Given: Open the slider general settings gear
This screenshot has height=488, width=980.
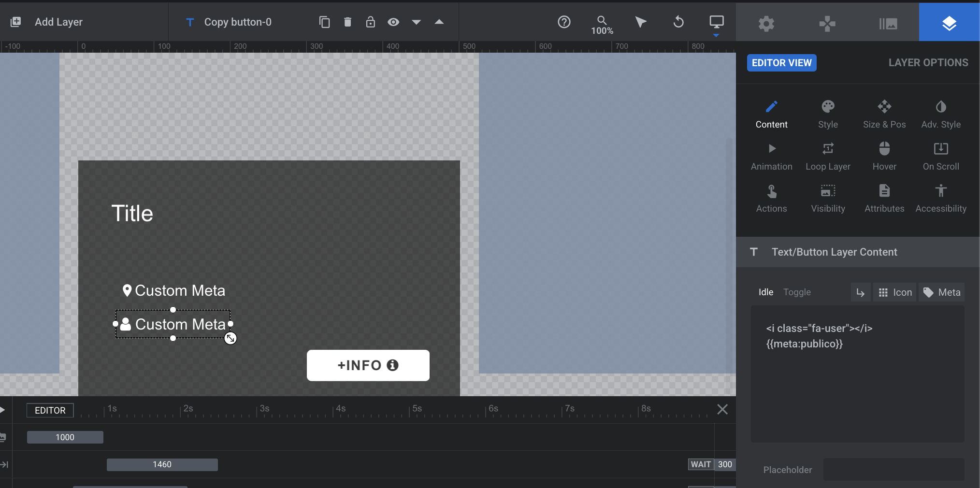Looking at the screenshot, I should pyautogui.click(x=766, y=24).
